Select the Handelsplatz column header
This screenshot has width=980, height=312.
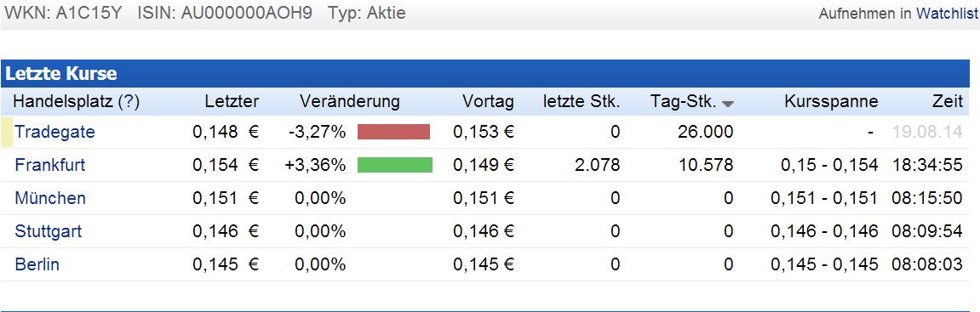click(x=65, y=102)
